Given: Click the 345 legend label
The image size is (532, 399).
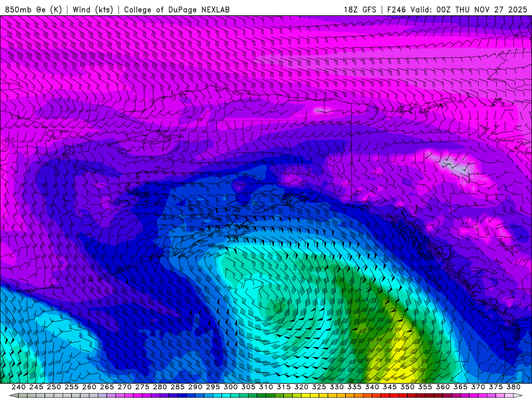Looking at the screenshot, I should (x=390, y=387).
